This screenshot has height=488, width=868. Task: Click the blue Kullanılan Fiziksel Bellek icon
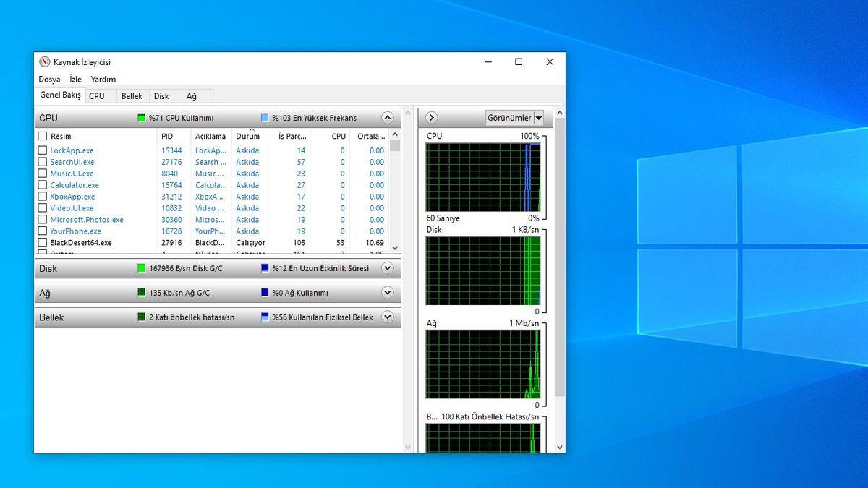[x=266, y=317]
